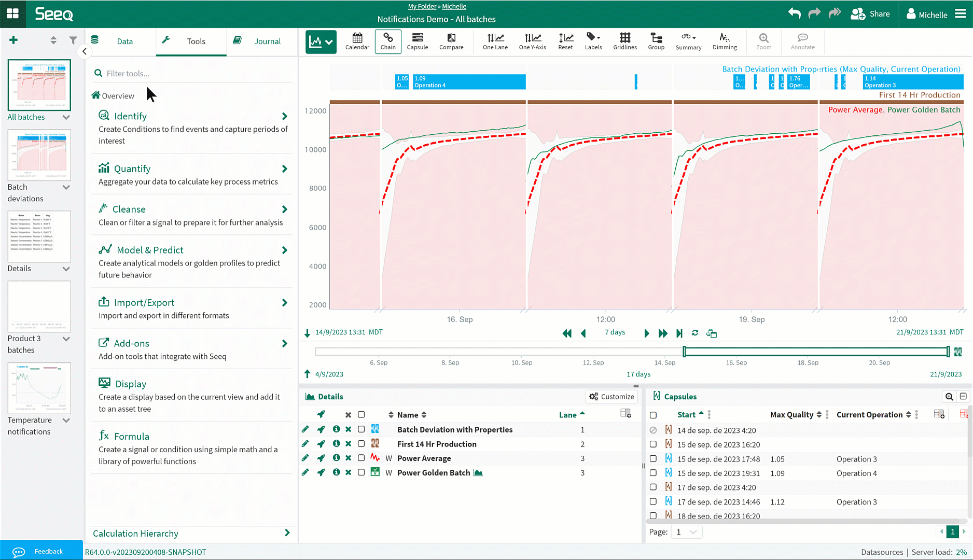Remove Power Golden Batch from details
The height and width of the screenshot is (560, 973).
(348, 472)
